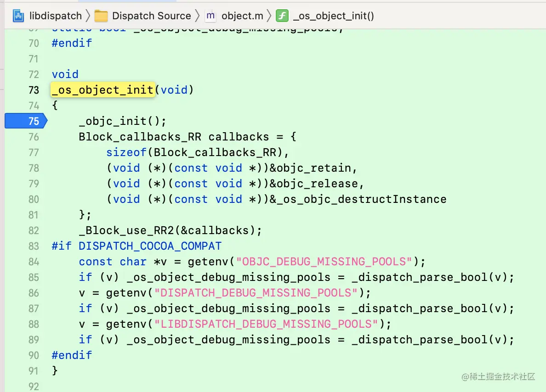Click the DISPATCH_COCOA_COMPAT macro
This screenshot has height=392, width=546.
click(150, 246)
